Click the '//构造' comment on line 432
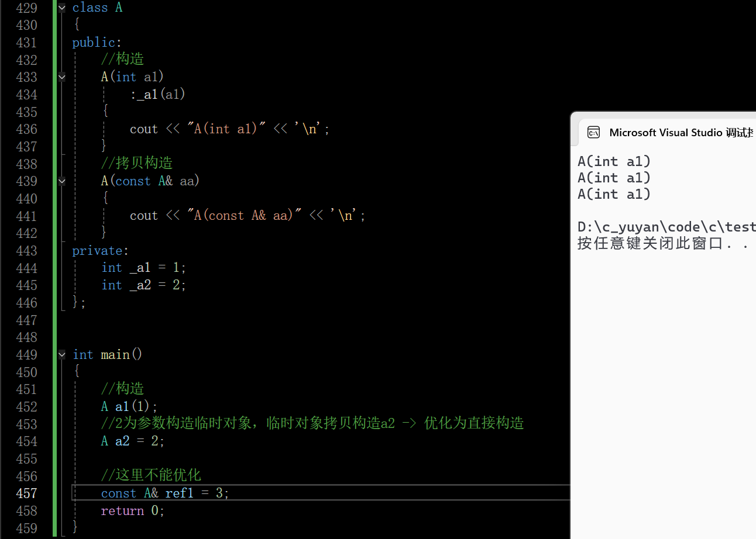The image size is (756, 539). (122, 60)
